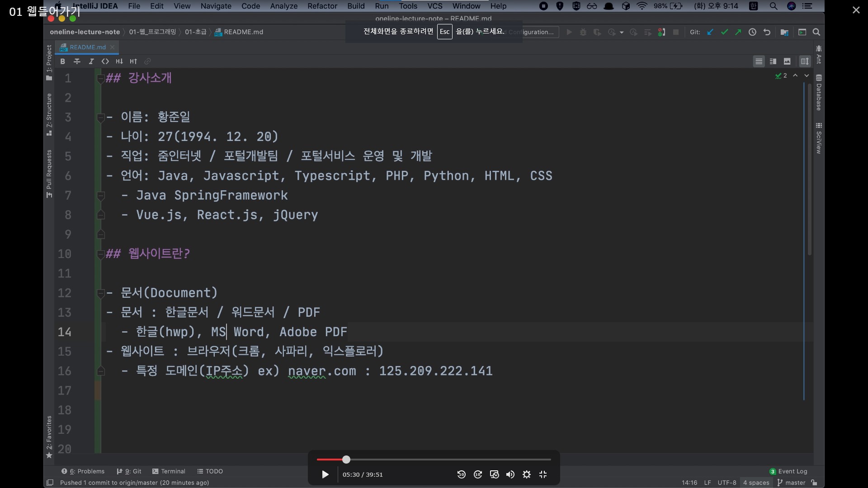Open the Navigate menu
The width and height of the screenshot is (868, 488).
(x=216, y=6)
